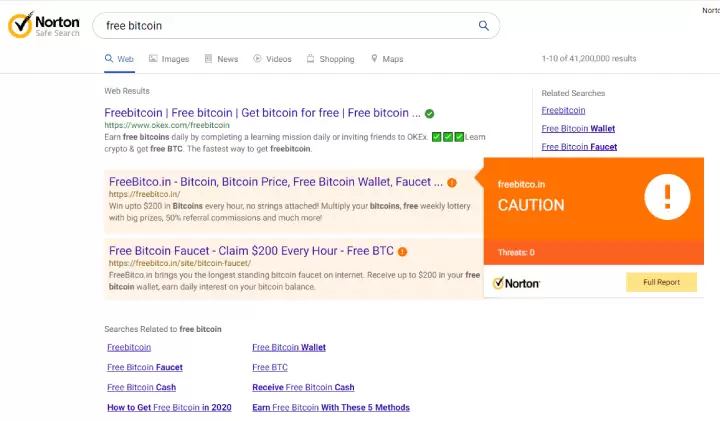Open related search Free Bitcoin Cash
Screen dimensions: 720x421
[x=141, y=387]
